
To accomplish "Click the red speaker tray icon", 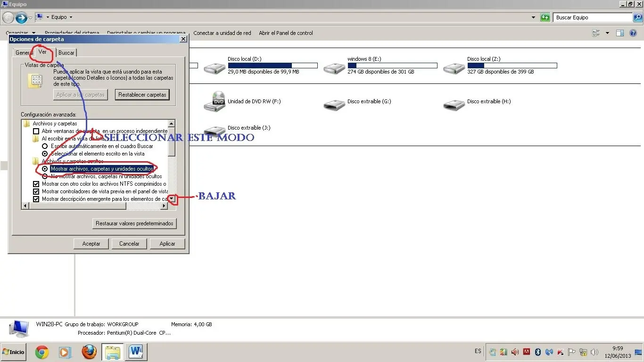I will [515, 352].
